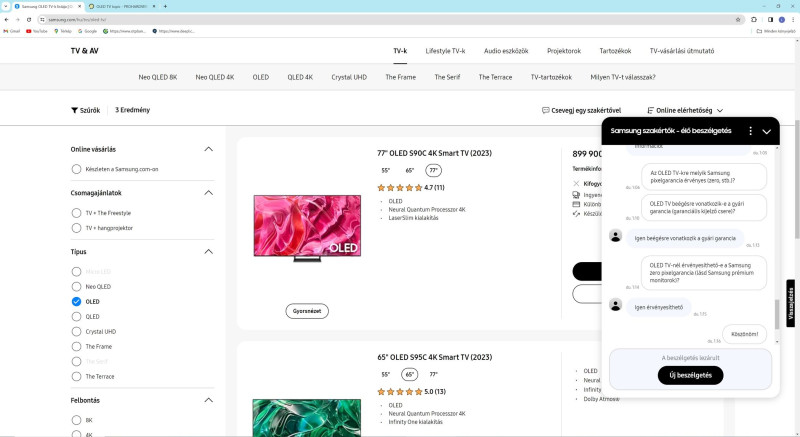Image resolution: width=800 pixels, height=437 pixels.
Task: Go to QLED 4K category
Action: 300,77
